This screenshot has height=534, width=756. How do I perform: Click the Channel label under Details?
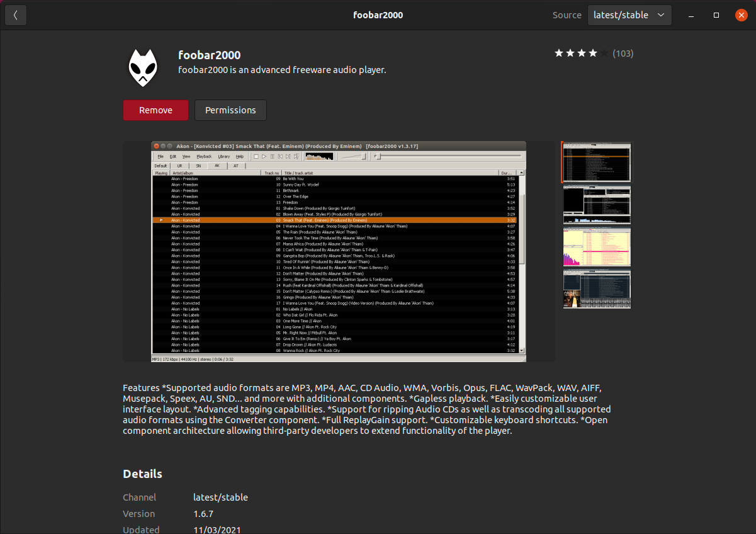[140, 497]
